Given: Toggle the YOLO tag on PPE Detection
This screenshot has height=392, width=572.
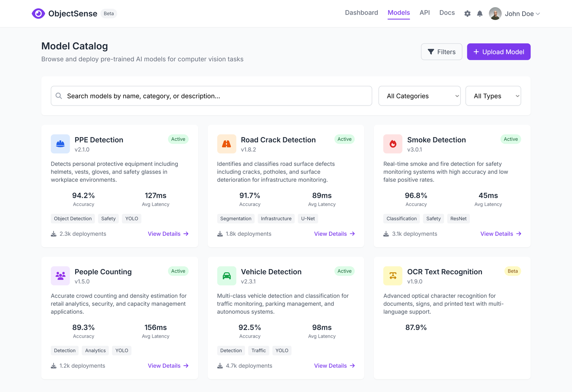Looking at the screenshot, I should [x=132, y=219].
